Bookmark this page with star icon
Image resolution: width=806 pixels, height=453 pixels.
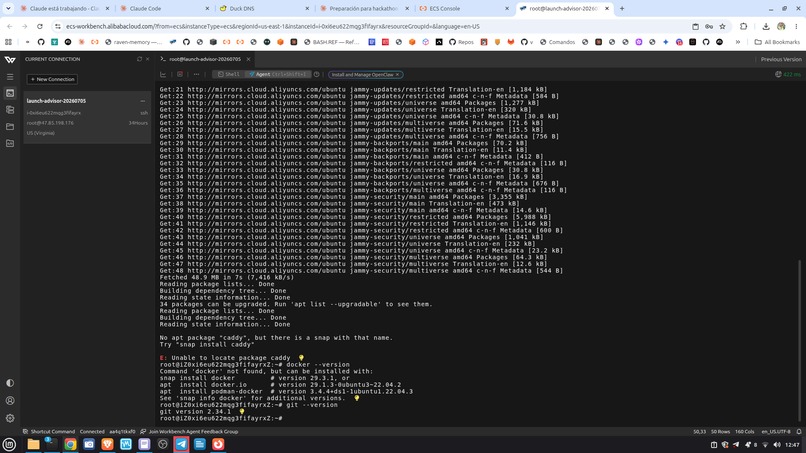click(x=722, y=26)
